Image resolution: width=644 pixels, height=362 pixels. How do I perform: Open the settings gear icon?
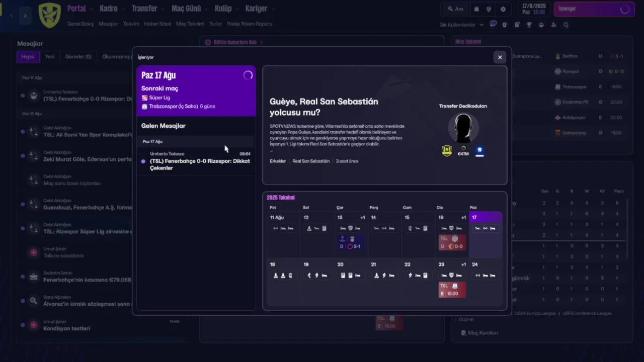503,9
